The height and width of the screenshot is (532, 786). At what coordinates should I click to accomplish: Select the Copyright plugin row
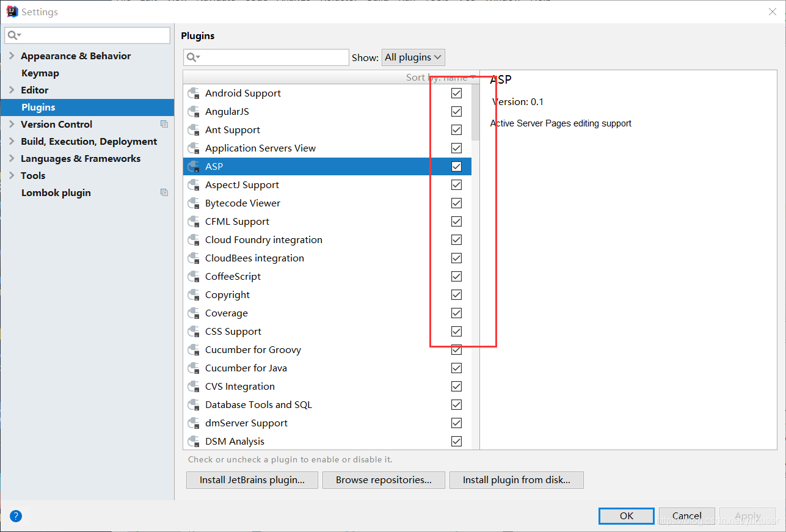(327, 295)
